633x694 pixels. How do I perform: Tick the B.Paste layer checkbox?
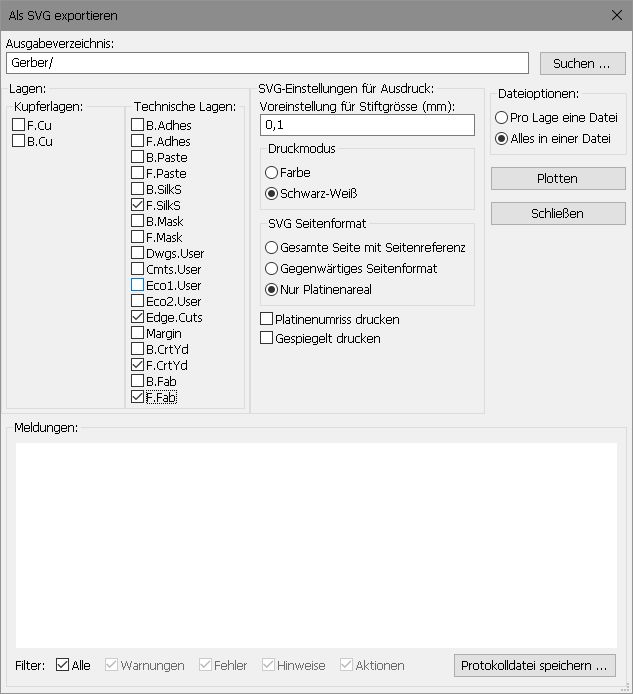point(138,157)
